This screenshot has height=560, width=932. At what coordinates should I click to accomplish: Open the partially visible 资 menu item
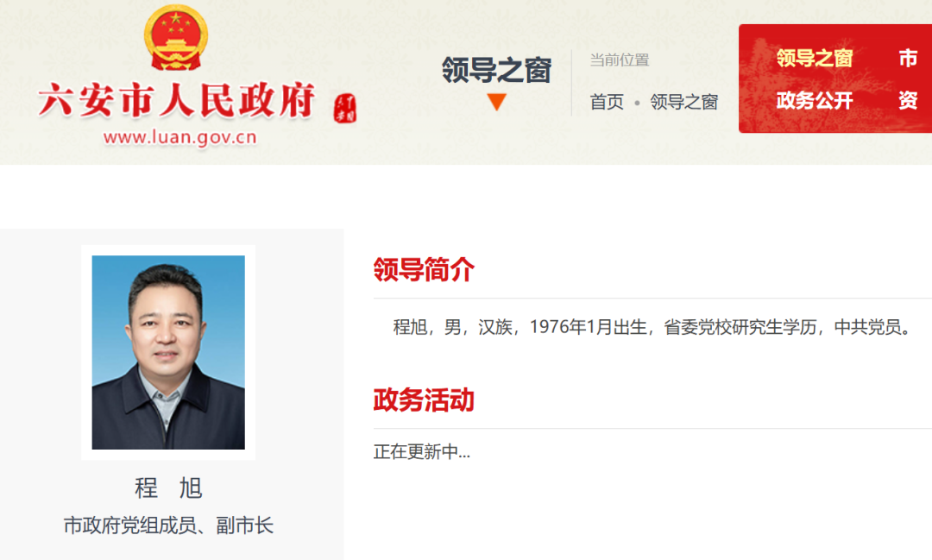[x=908, y=100]
